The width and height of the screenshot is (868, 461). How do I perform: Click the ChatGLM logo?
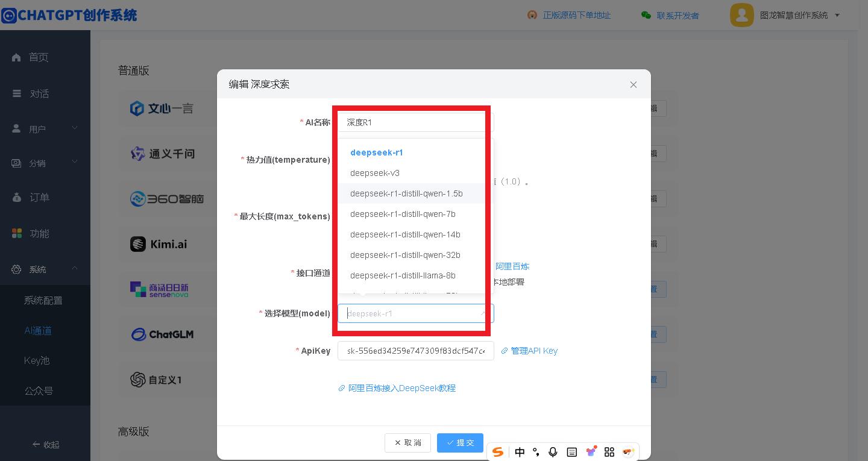tap(162, 334)
